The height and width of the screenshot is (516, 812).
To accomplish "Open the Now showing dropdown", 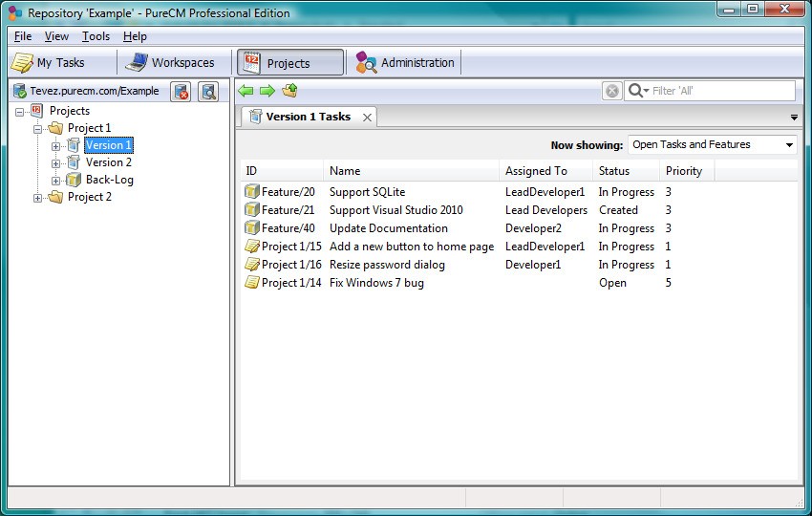I will 712,144.
